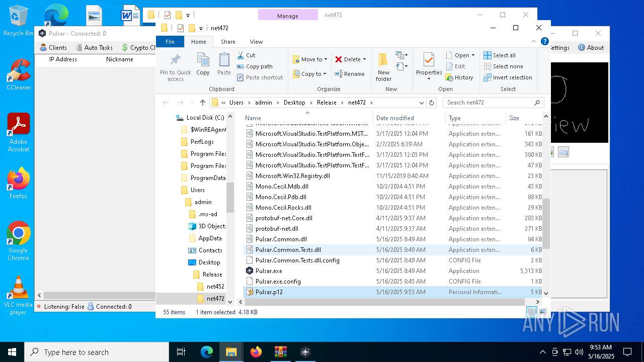Open recent locations dropdown arrow
This screenshot has width=644, height=362.
(193, 103)
